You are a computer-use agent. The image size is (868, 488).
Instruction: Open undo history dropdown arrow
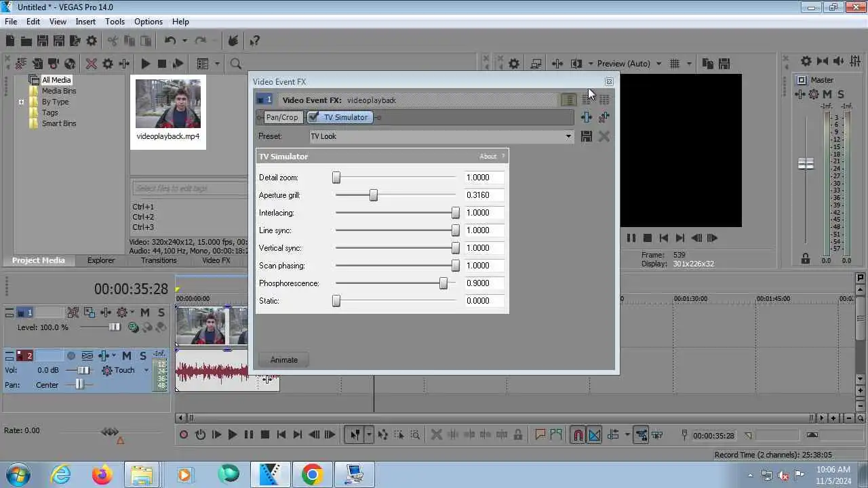[x=184, y=41]
